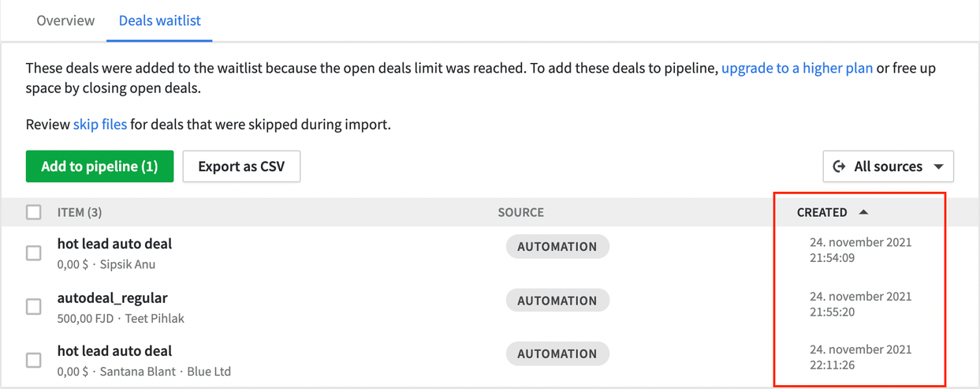Select the autodeal_regular checkbox
Image resolution: width=980 pixels, height=389 pixels.
click(34, 307)
